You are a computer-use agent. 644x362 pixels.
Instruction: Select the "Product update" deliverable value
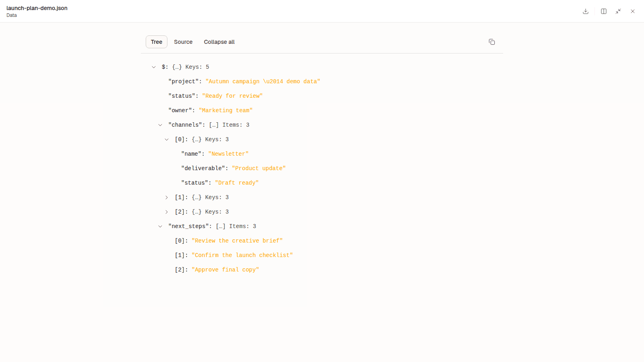[259, 168]
